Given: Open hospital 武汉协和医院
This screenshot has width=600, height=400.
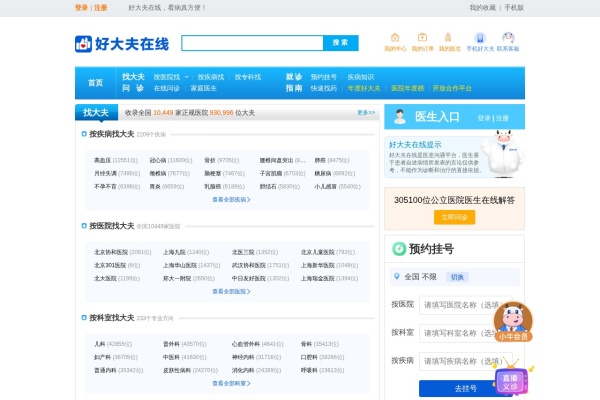Looking at the screenshot, I should pyautogui.click(x=249, y=265).
